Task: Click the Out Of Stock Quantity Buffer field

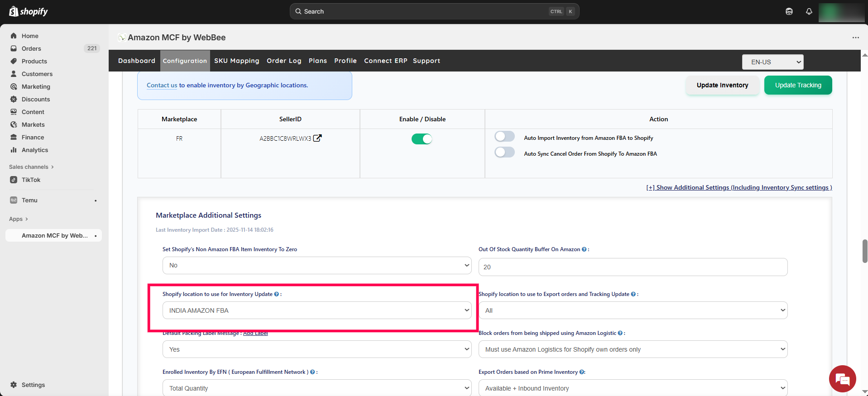Action: coord(633,267)
